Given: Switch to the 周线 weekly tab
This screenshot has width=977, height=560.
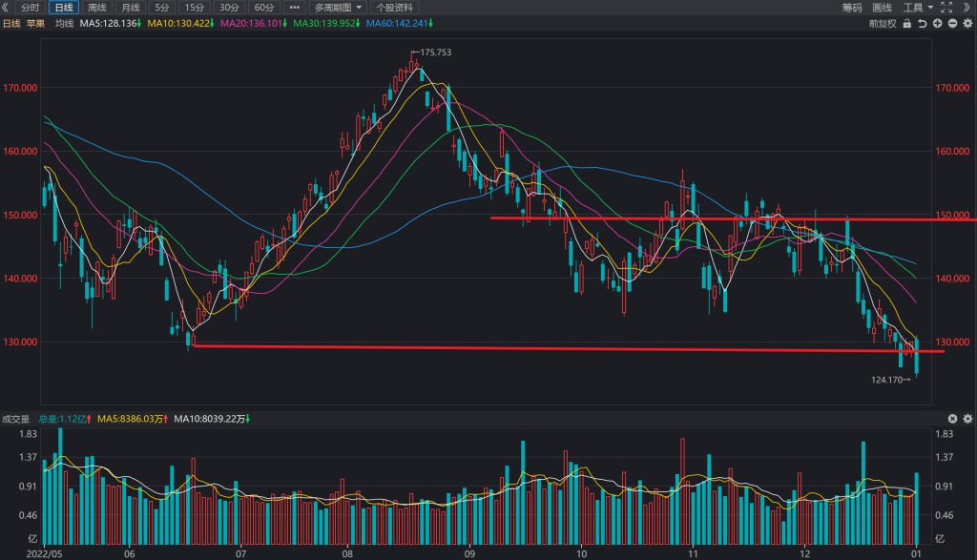Looking at the screenshot, I should [x=96, y=8].
